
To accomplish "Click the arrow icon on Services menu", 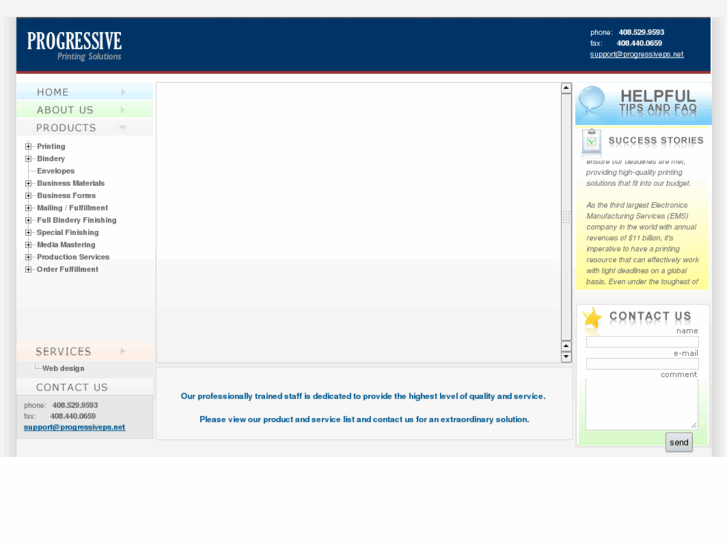I will (x=123, y=351).
